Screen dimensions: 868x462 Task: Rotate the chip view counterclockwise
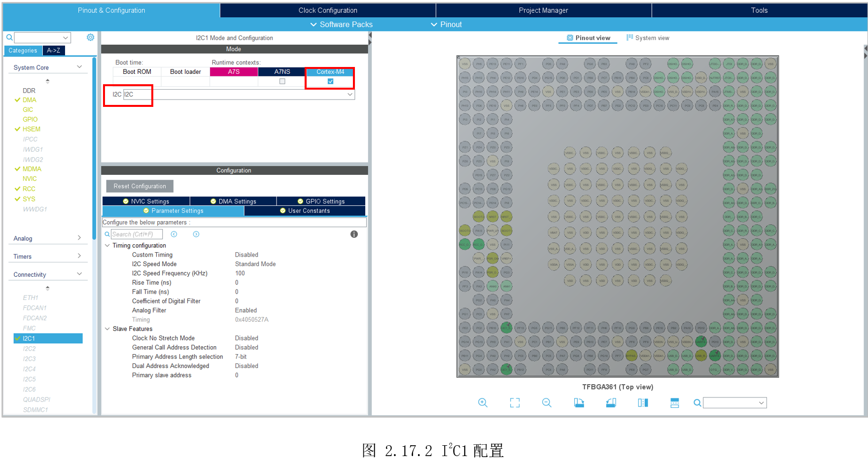(611, 402)
